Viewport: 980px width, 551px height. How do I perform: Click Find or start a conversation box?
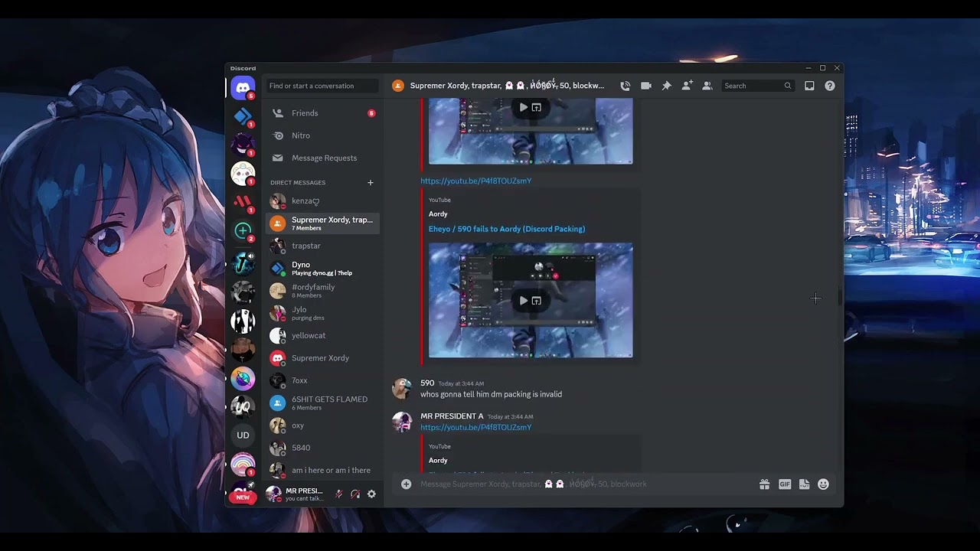click(x=322, y=86)
